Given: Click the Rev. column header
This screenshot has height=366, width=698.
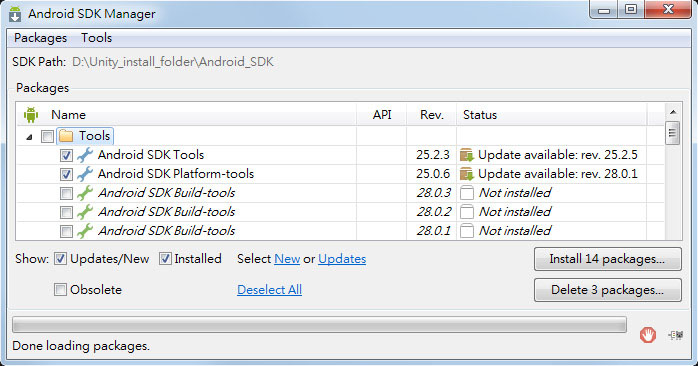Looking at the screenshot, I should 431,115.
